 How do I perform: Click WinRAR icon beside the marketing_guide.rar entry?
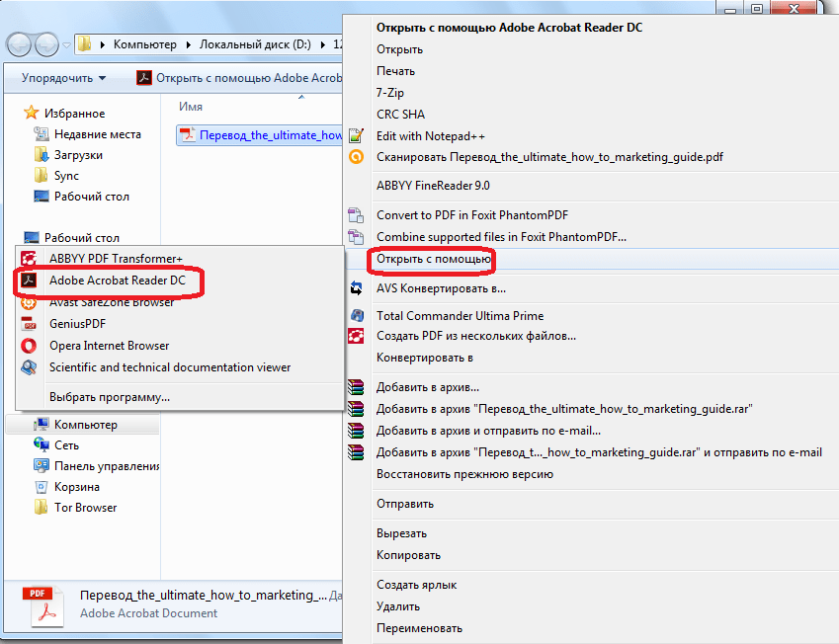click(357, 409)
